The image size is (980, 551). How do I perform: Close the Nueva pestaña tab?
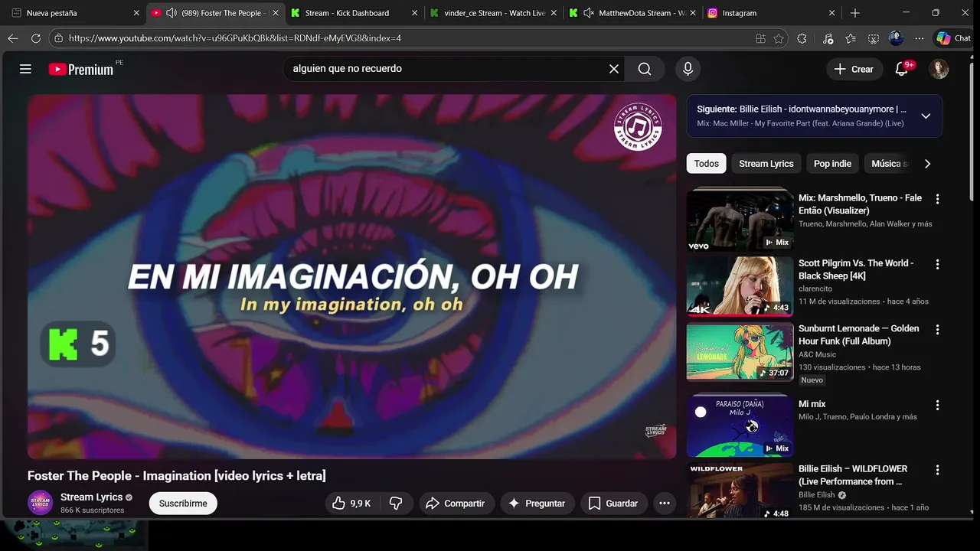(x=136, y=13)
